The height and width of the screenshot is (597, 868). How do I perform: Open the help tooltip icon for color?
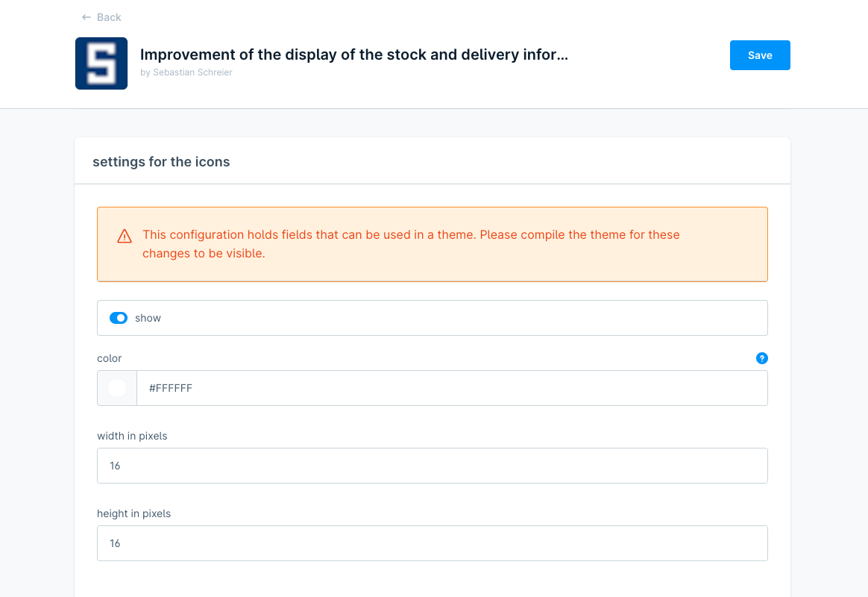pyautogui.click(x=761, y=358)
